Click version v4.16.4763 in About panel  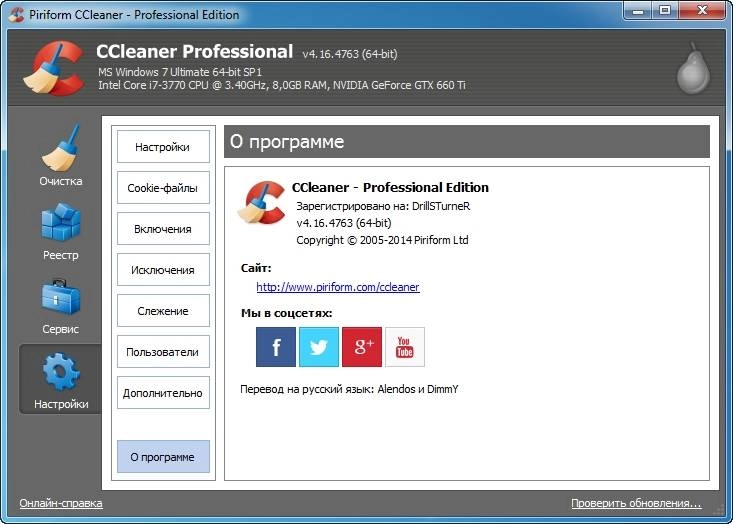pos(344,223)
